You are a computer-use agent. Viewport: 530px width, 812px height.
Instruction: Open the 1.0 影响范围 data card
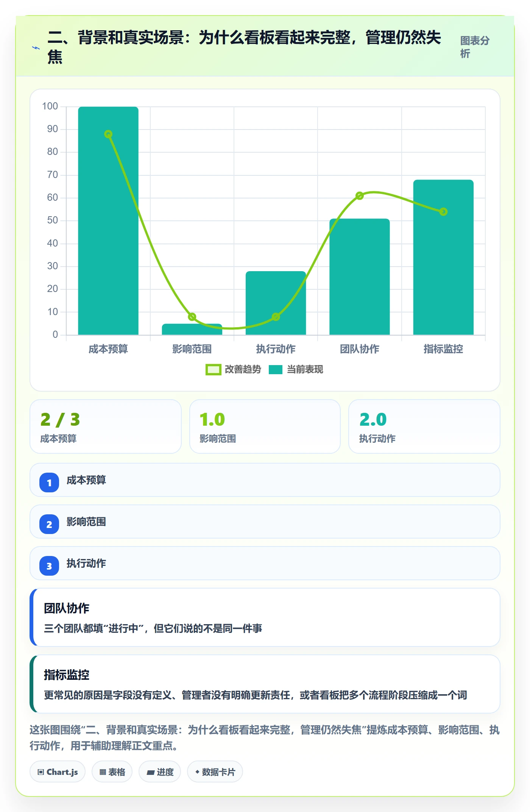point(265,426)
